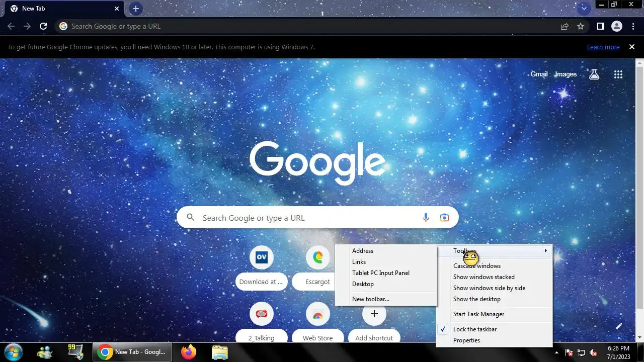644x362 pixels.
Task: Open the Chrome three-dot menu
Action: point(633,26)
